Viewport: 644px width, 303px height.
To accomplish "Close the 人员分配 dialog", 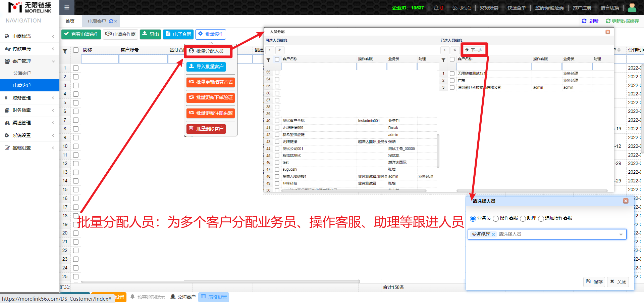I will [608, 32].
